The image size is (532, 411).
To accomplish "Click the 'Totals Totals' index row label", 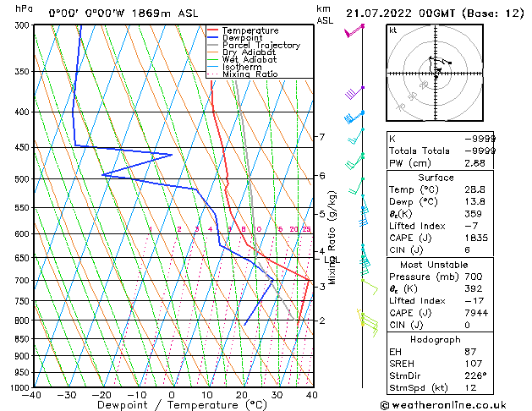I will [x=420, y=151].
